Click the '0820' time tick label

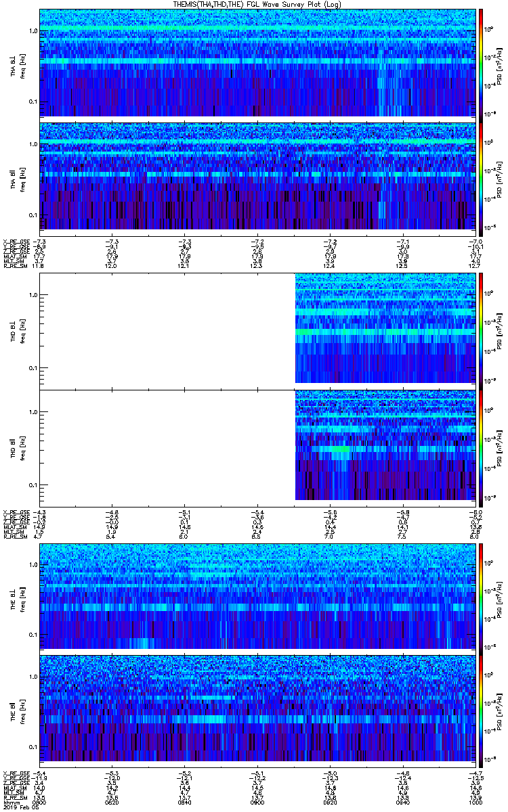point(112,803)
